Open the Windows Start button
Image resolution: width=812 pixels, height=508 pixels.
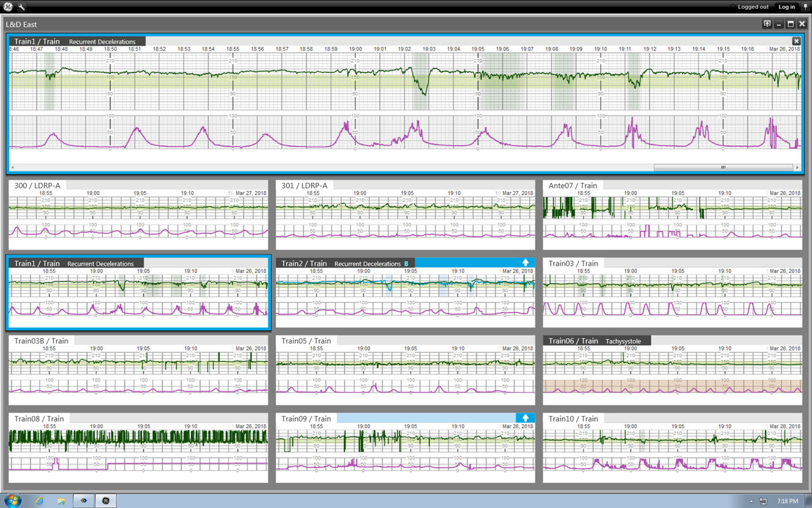tap(11, 500)
